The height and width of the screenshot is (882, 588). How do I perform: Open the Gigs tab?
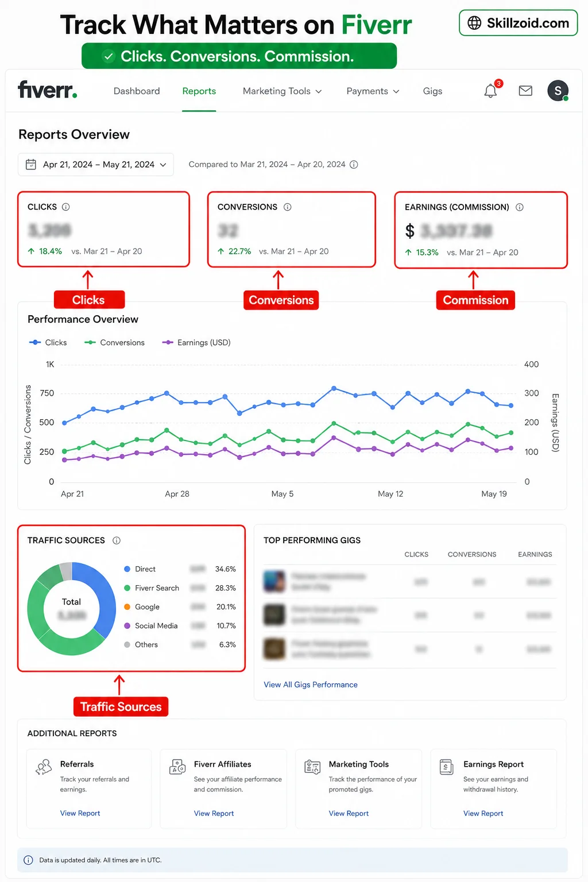coord(432,91)
